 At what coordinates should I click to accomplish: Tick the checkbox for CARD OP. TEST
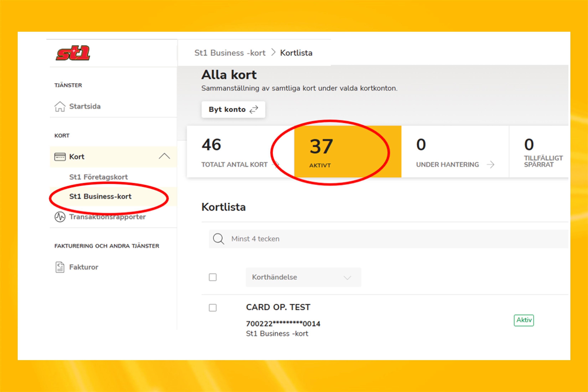[213, 308]
